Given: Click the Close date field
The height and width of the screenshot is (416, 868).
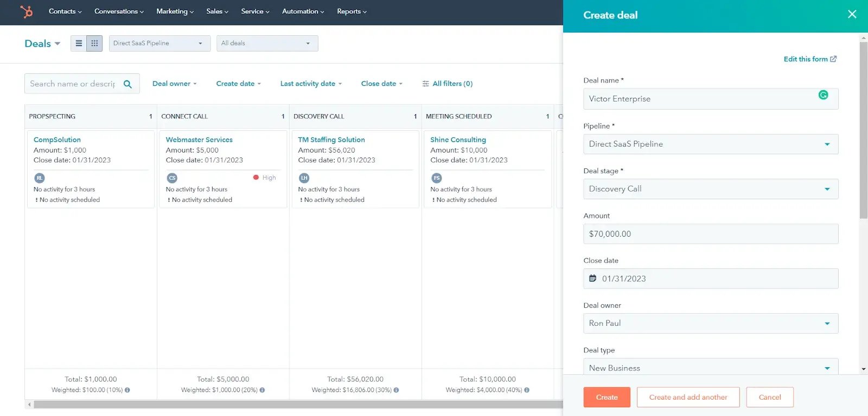Looking at the screenshot, I should (711, 279).
